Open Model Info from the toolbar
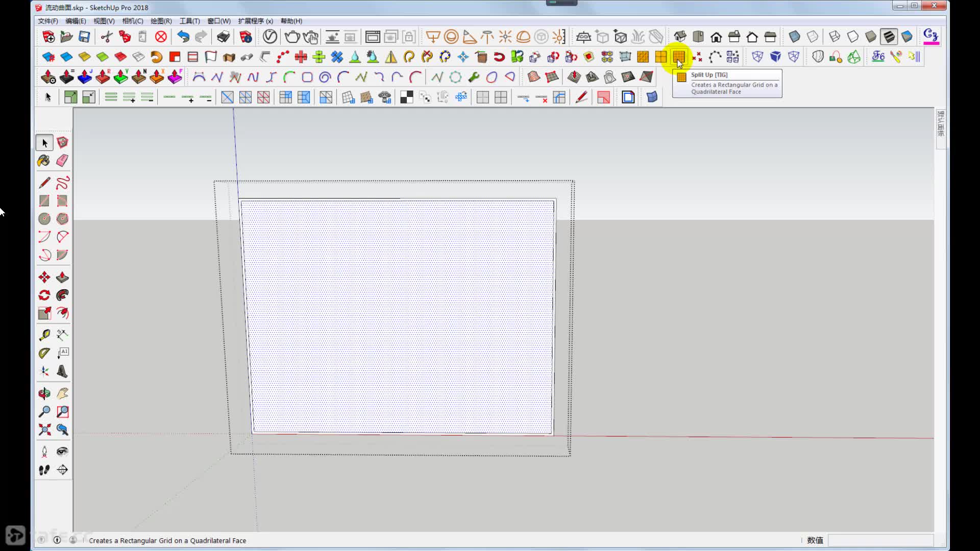This screenshot has width=980, height=551. coord(246,37)
